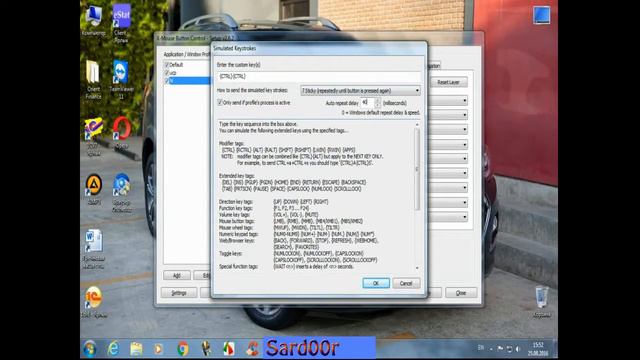Open the Recycle Bin desktop icon
The image size is (640, 360).
(542, 301)
